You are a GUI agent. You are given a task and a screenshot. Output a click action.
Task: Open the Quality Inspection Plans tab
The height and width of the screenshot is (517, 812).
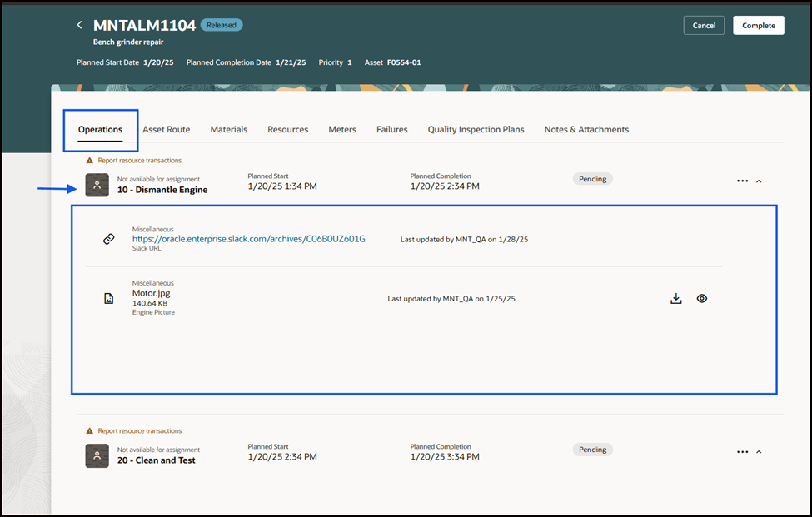(476, 129)
